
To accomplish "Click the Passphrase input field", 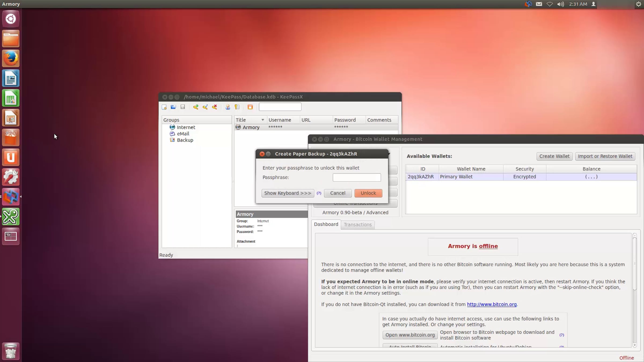I will 357,177.
